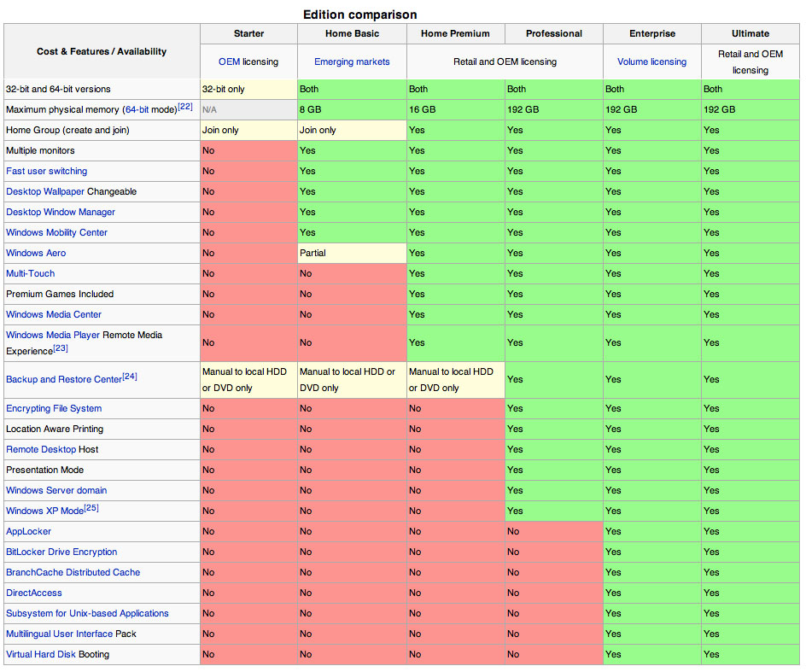Open the OEM licensing link under Starter
This screenshot has height=672, width=806.
click(x=230, y=61)
